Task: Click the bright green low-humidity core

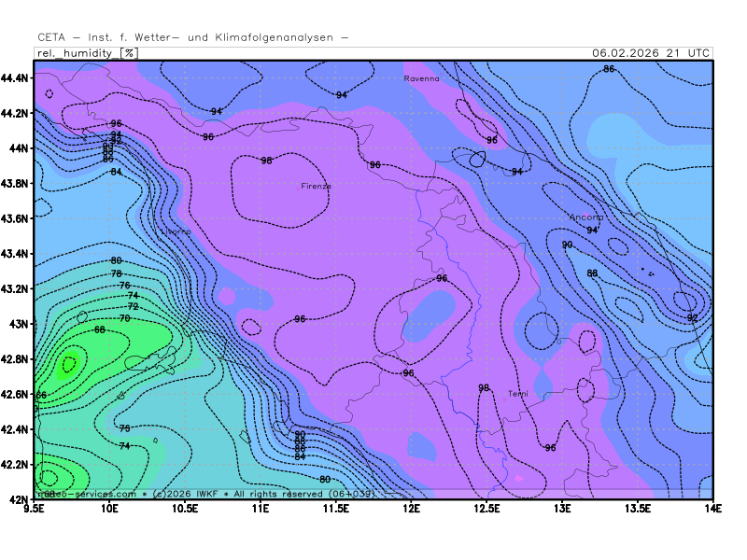Action: pyautogui.click(x=69, y=364)
